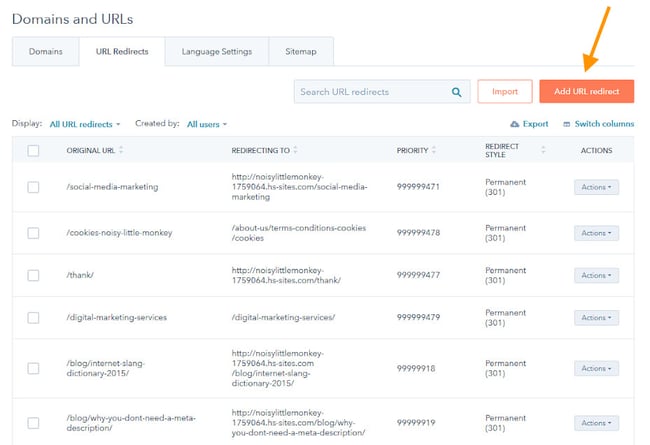Click the REDIRECTING TO column header
The height and width of the screenshot is (445, 650).
260,151
